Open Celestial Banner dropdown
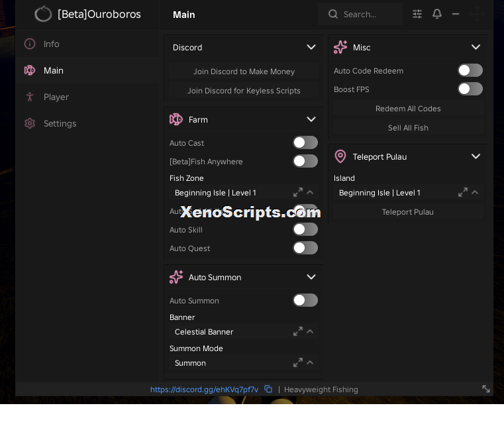This screenshot has height=424, width=504. tap(244, 331)
